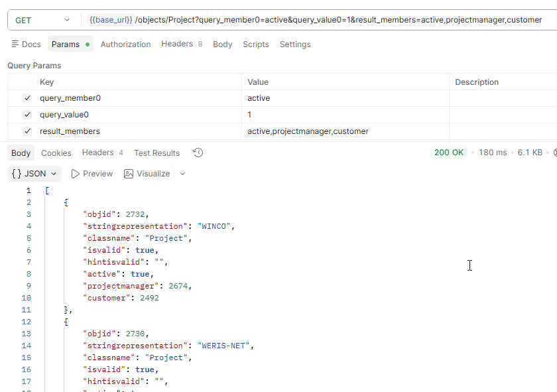Open the Authorization tab

125,44
